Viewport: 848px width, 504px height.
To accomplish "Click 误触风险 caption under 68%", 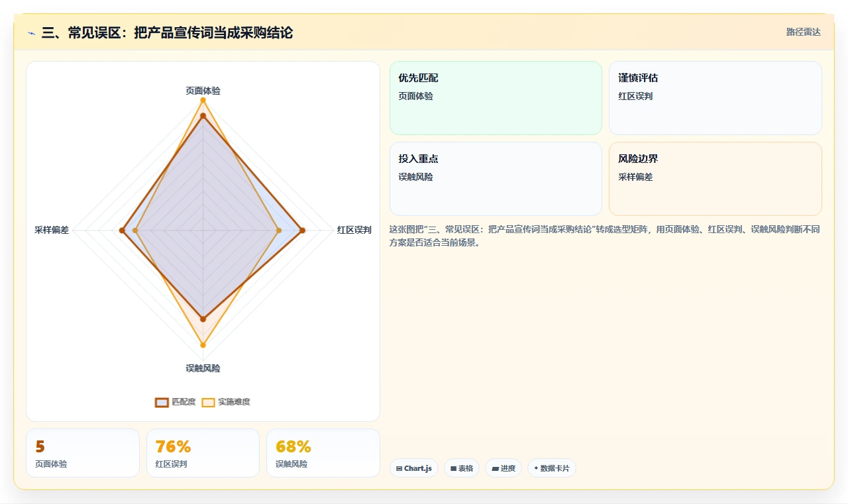I will point(291,464).
